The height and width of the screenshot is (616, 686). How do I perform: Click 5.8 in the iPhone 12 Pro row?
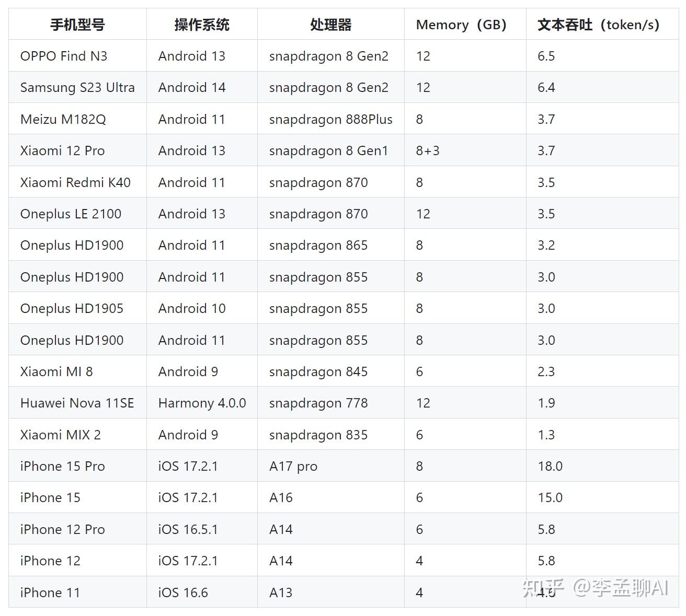coord(546,529)
